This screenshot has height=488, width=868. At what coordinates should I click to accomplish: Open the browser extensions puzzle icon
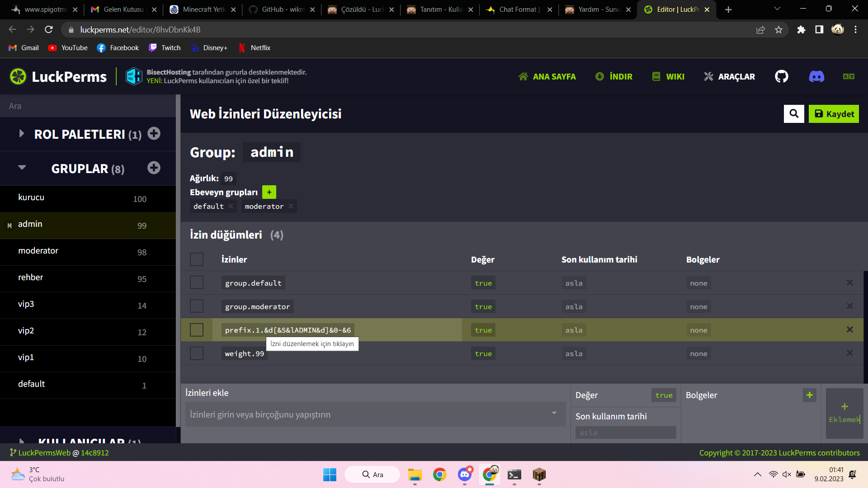pyautogui.click(x=801, y=30)
